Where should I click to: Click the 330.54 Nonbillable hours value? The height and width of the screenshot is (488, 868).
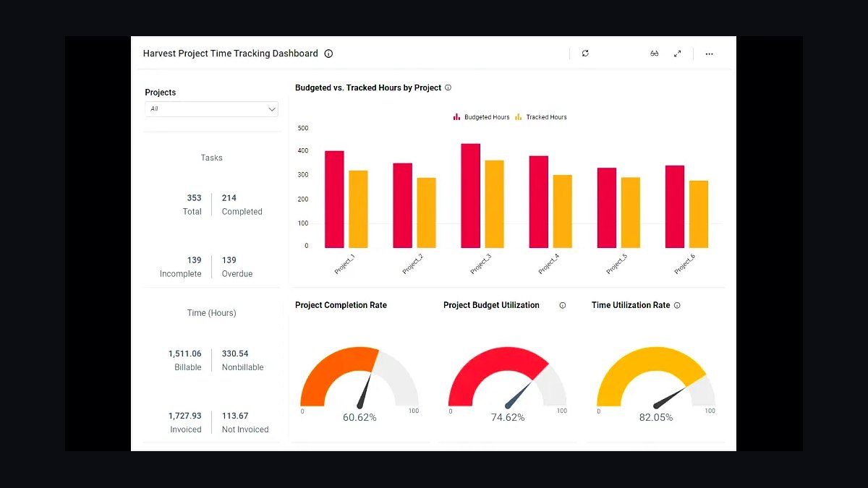pos(235,354)
